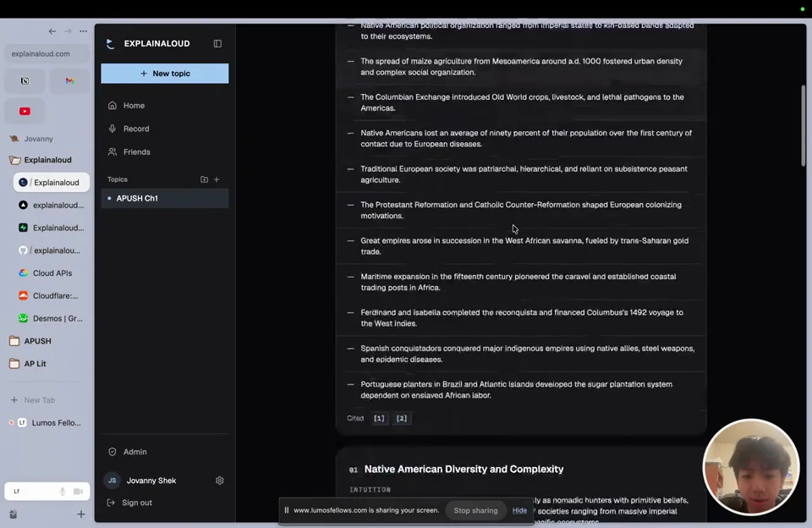The height and width of the screenshot is (528, 812).
Task: Switch to the Lumos Fellows tab
Action: [x=47, y=423]
